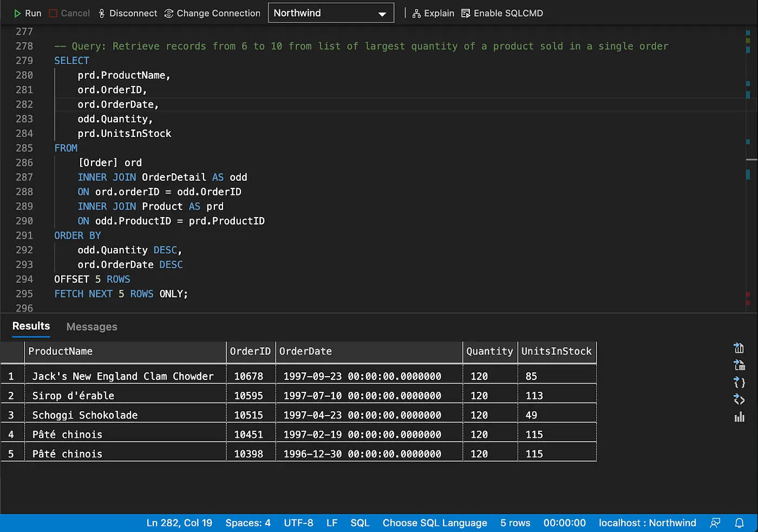Save results as JSON icon
The image size is (758, 532).
click(x=739, y=383)
